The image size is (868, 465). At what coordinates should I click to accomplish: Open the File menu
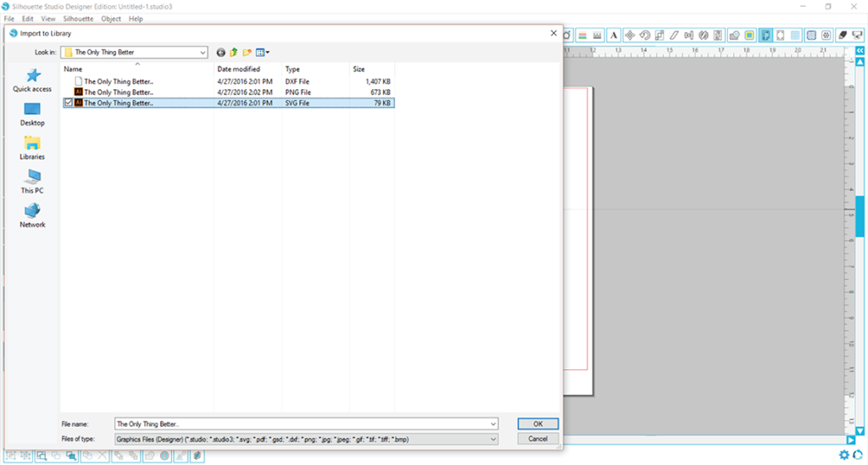click(8, 19)
